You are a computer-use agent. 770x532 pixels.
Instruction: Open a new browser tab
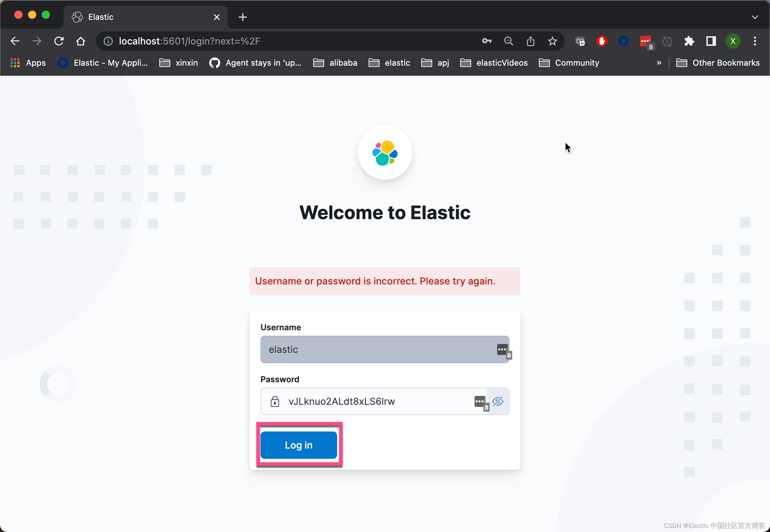point(242,17)
